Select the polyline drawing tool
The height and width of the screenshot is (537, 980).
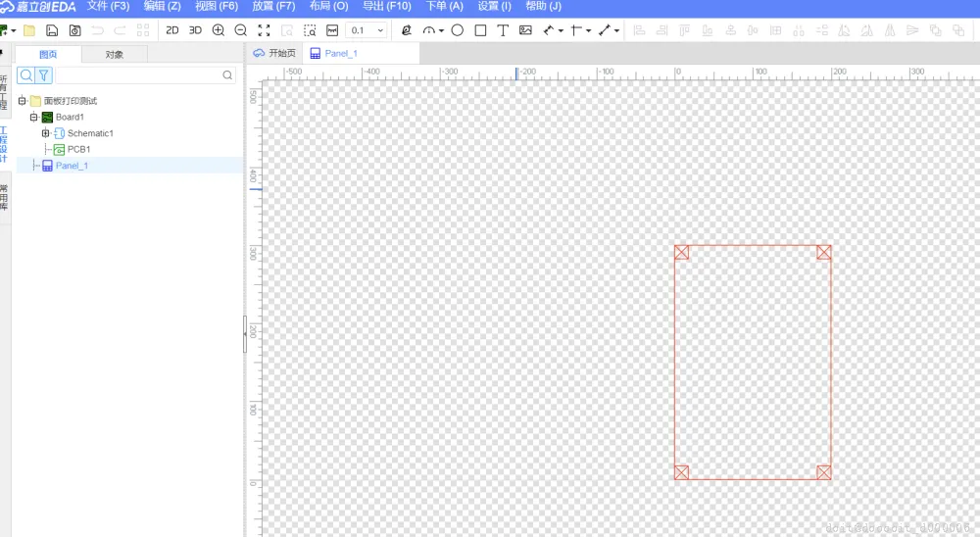pos(549,30)
